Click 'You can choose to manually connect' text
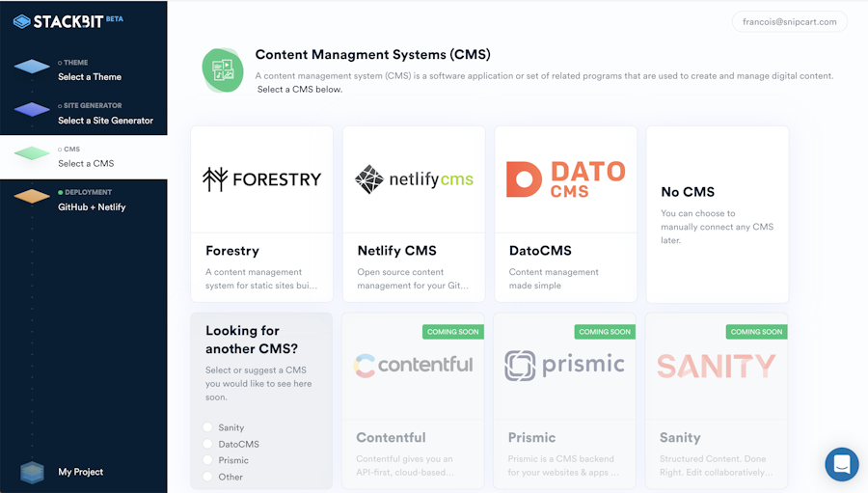The image size is (868, 493). [x=717, y=227]
